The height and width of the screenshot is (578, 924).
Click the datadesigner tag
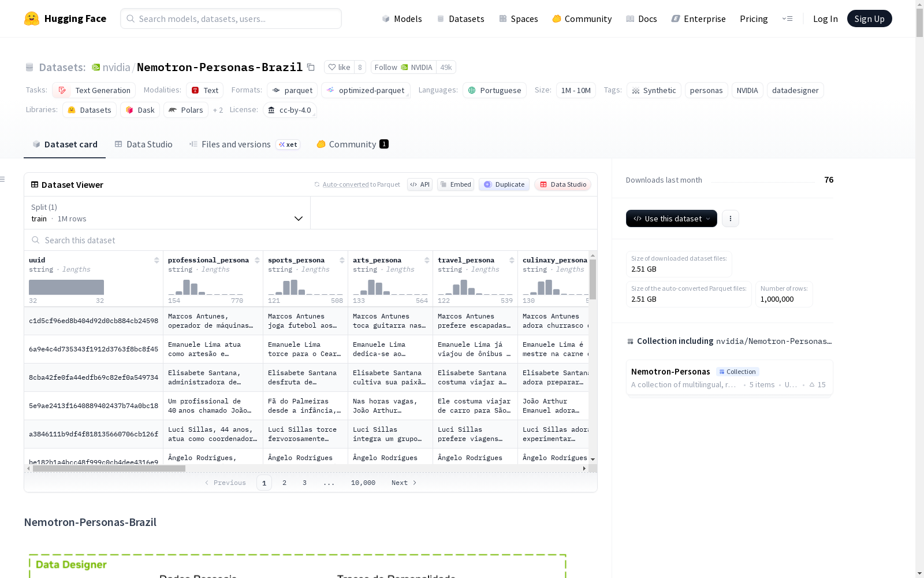(795, 90)
